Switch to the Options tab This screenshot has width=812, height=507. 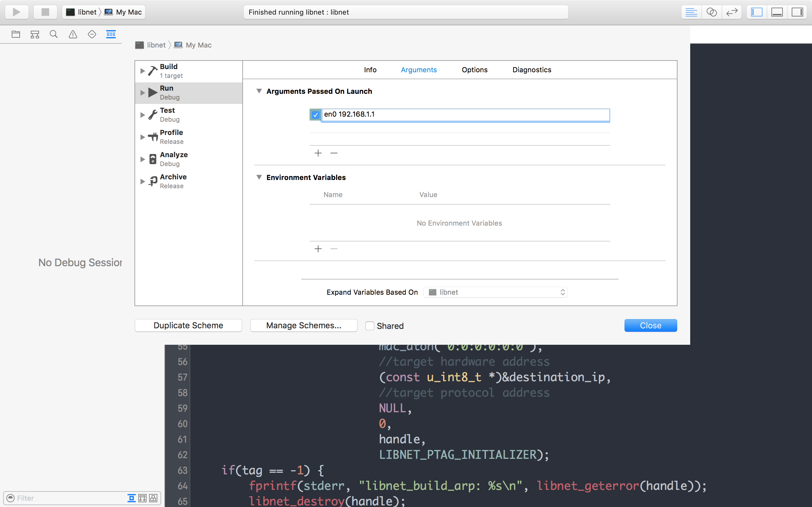(475, 70)
